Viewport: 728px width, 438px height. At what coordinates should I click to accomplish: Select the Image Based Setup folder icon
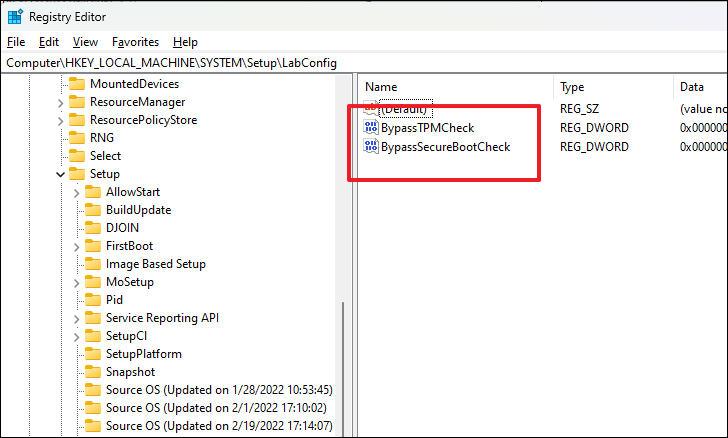click(x=93, y=264)
